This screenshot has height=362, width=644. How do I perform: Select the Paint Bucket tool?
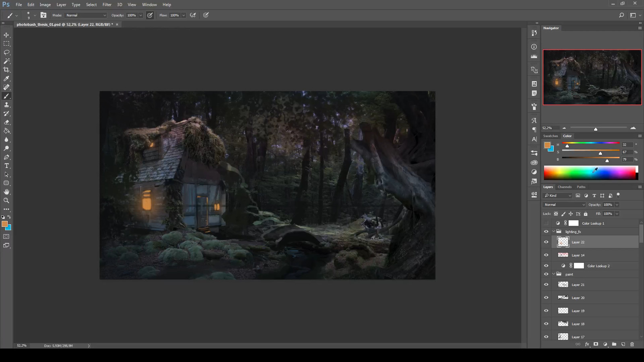pyautogui.click(x=6, y=131)
